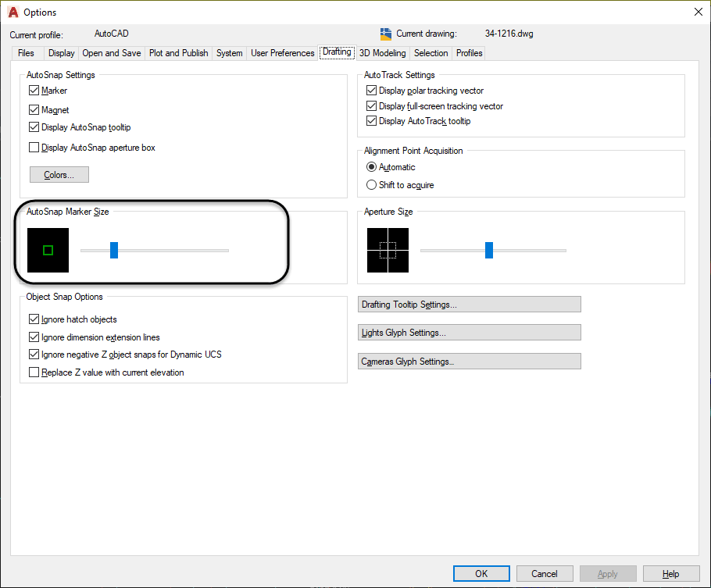Click the aperture box preview thumbnail
Viewport: 711px width, 588px height.
click(388, 250)
